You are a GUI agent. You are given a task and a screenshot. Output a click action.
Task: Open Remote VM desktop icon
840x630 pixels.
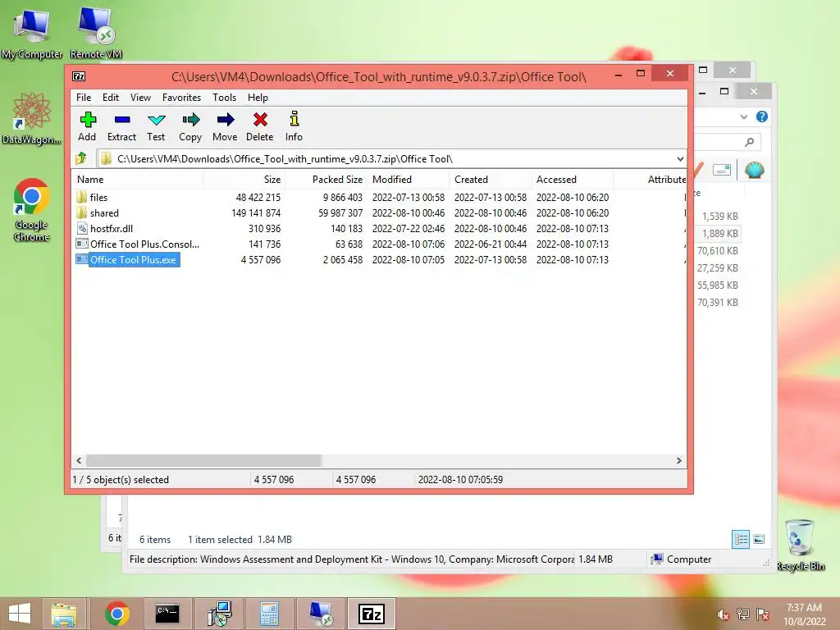(x=96, y=34)
